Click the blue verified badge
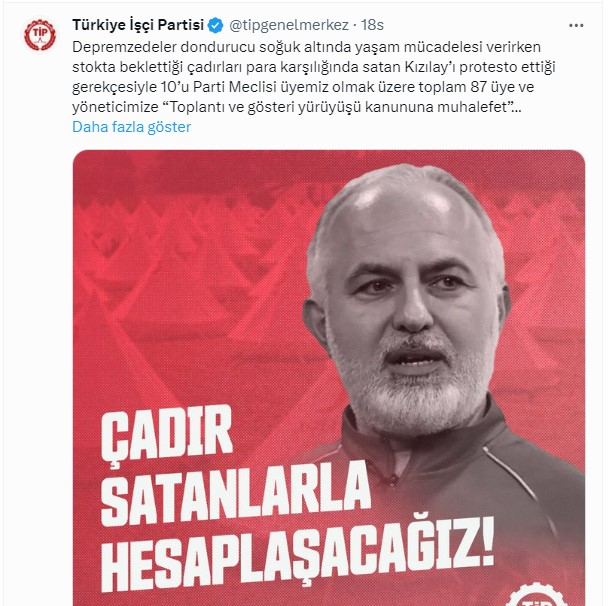The image size is (613, 606). click(215, 25)
